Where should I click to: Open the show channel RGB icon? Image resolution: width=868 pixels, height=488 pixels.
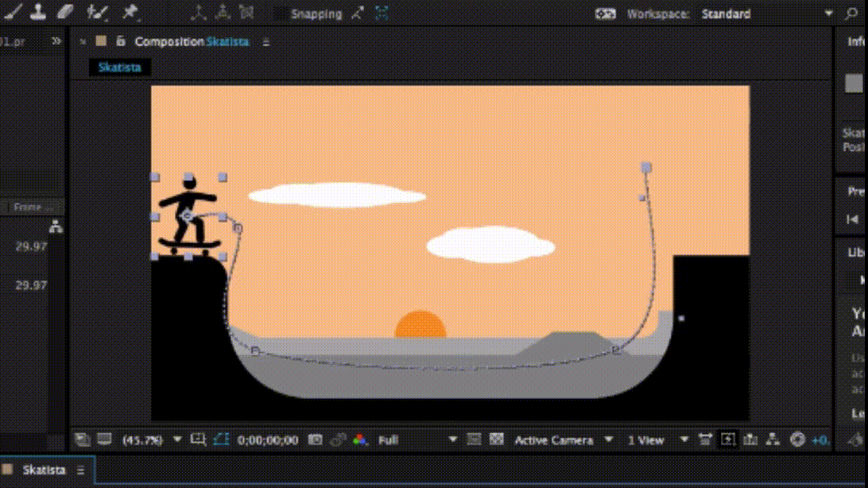click(360, 440)
